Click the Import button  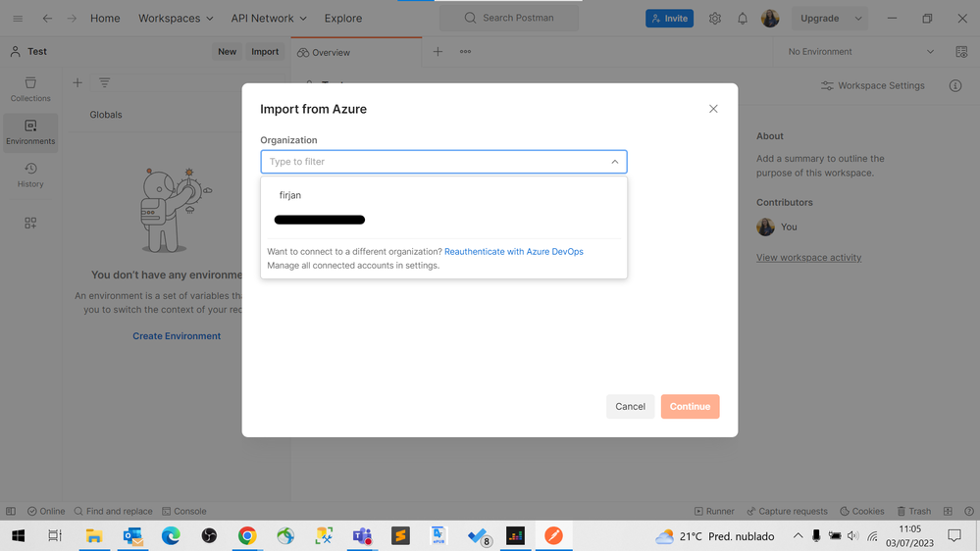[x=265, y=51]
